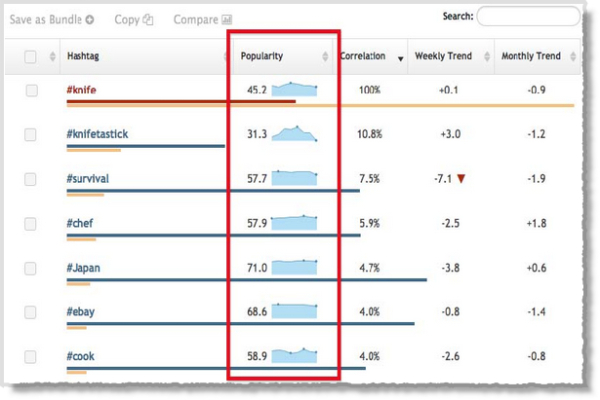This screenshot has height=400, width=600.
Task: Open the #Japan popularity sparkline chart
Action: click(x=294, y=267)
